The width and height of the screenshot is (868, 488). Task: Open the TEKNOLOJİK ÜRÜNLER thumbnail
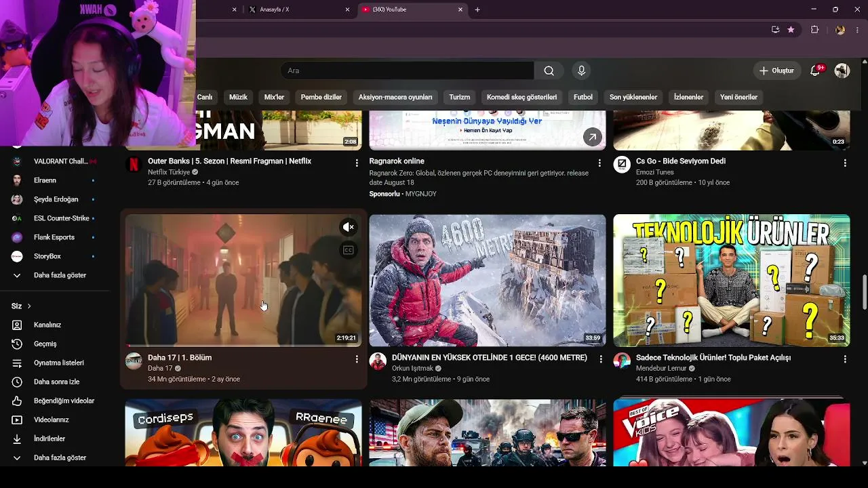click(x=732, y=281)
